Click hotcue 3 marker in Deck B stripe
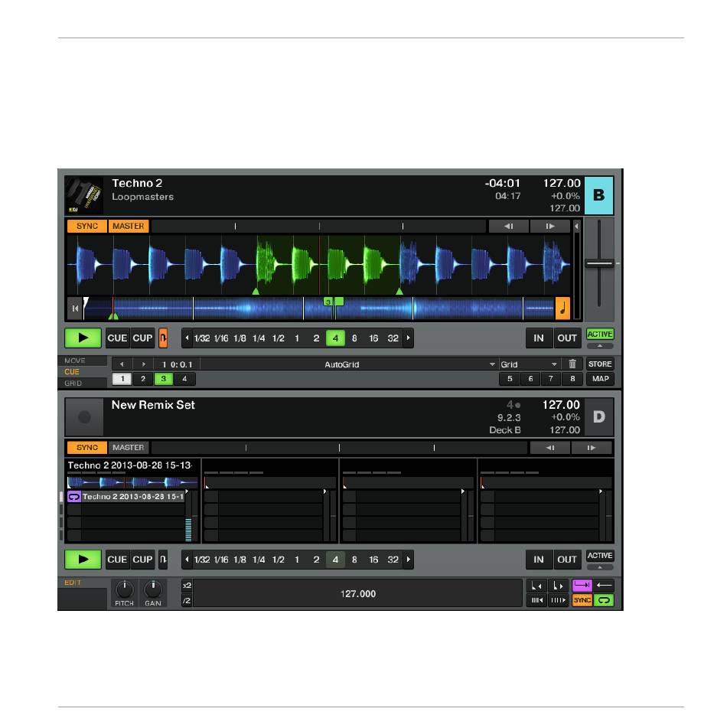The height and width of the screenshot is (728, 727). pos(328,302)
